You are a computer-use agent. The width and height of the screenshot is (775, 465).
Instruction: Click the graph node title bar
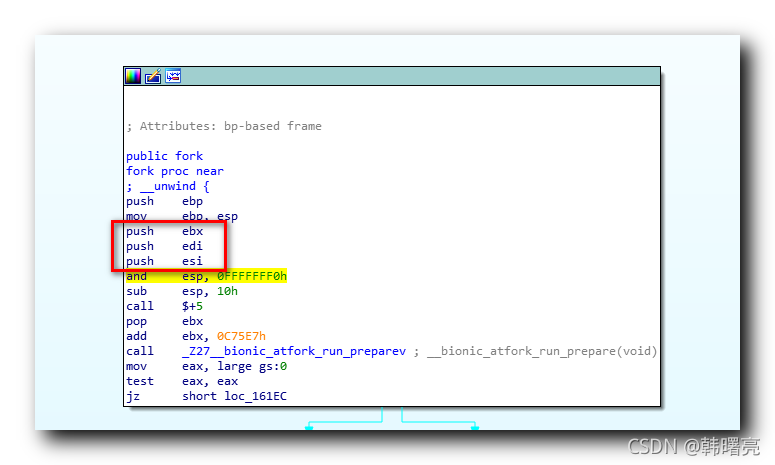coord(392,76)
